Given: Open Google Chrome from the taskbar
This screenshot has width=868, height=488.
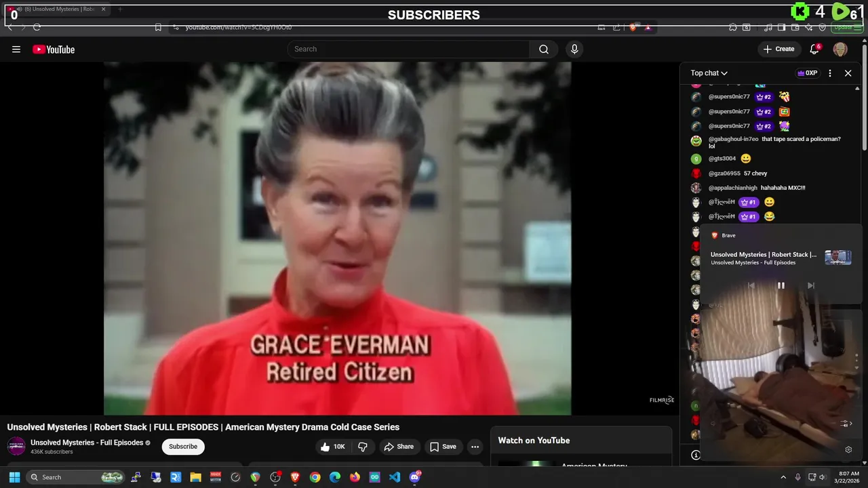Looking at the screenshot, I should tap(315, 477).
